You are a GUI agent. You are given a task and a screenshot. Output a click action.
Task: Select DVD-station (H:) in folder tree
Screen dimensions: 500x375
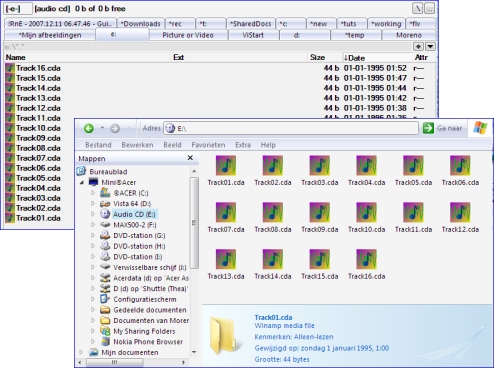[139, 246]
